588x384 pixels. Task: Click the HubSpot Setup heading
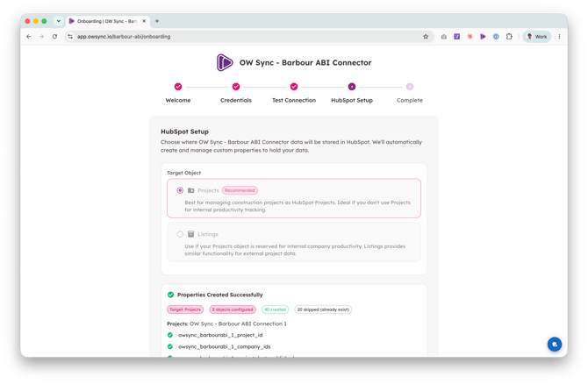coord(184,132)
